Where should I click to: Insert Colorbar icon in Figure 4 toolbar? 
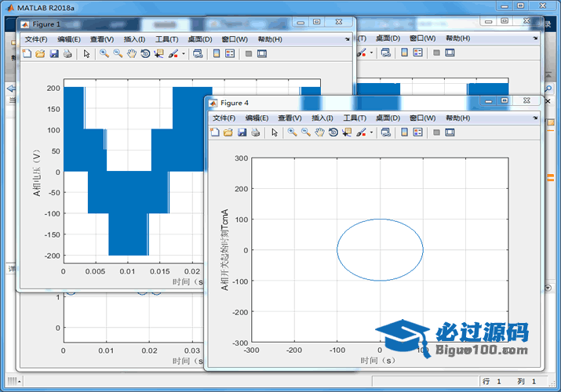404,132
